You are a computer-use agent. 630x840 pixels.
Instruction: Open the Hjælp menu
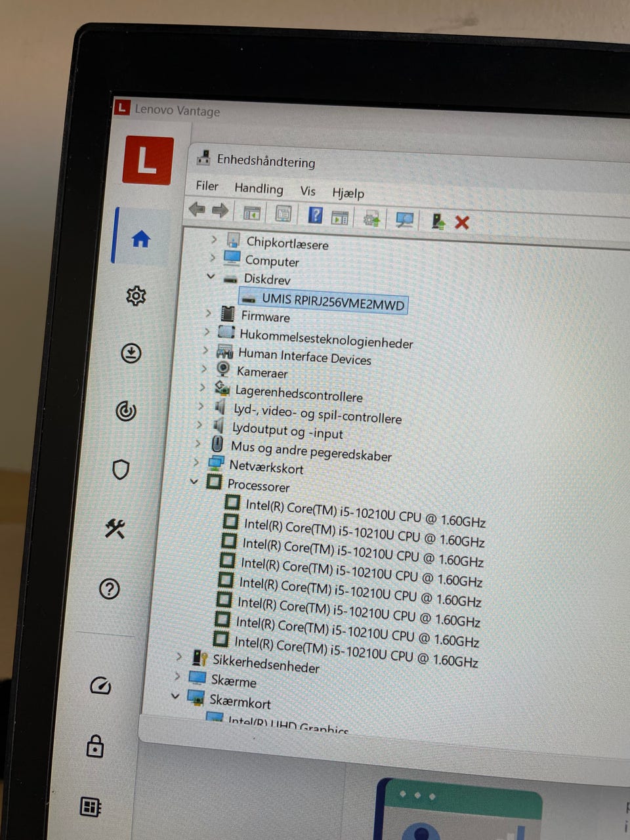[x=348, y=193]
